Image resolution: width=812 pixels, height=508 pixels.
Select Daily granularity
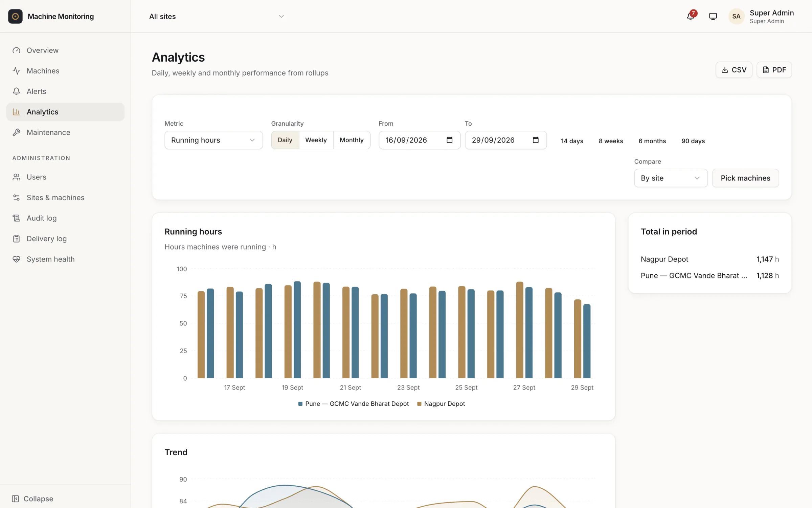coord(285,140)
